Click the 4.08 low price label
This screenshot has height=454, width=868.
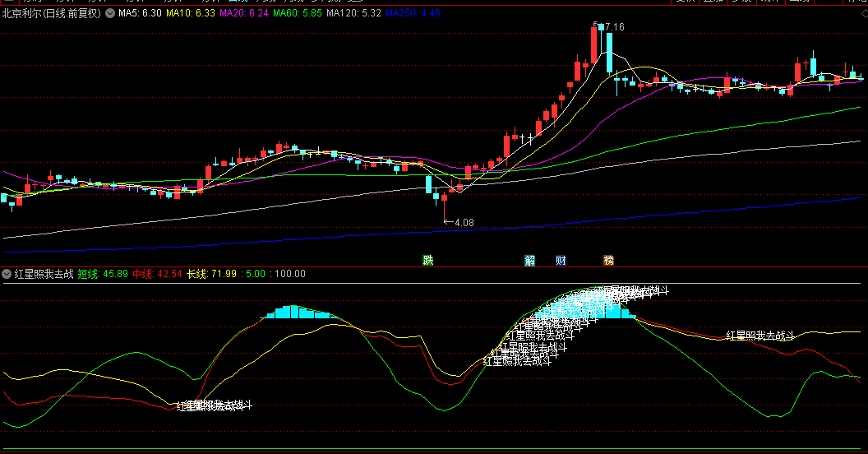click(464, 223)
